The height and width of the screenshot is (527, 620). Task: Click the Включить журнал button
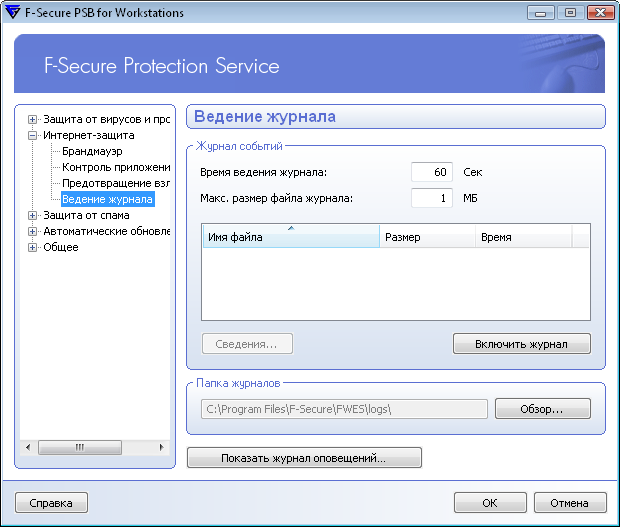(x=522, y=344)
